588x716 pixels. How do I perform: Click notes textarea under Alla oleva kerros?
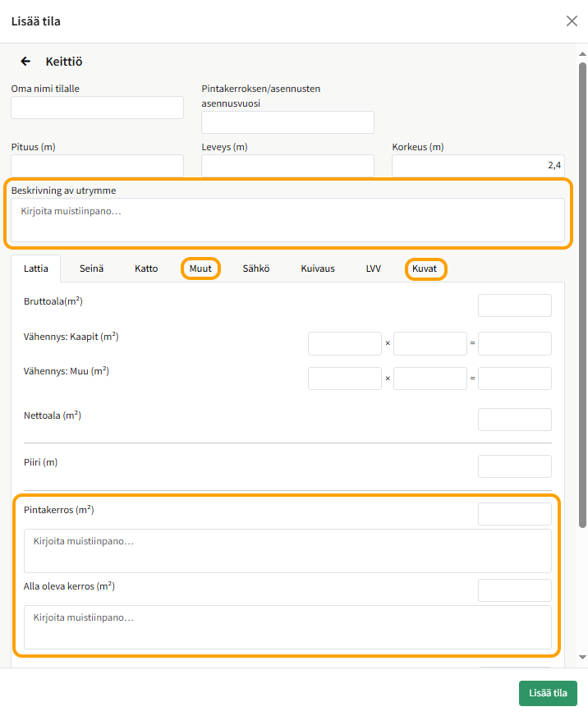click(287, 627)
